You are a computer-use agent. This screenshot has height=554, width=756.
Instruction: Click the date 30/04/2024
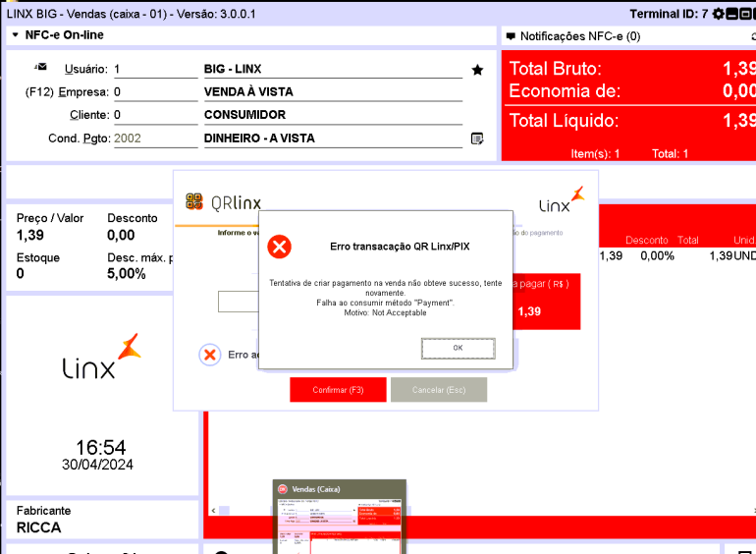tap(97, 465)
